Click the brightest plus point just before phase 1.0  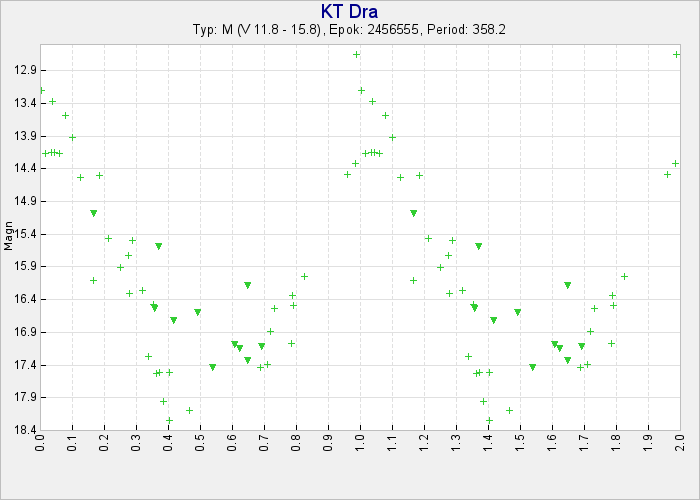pos(357,54)
